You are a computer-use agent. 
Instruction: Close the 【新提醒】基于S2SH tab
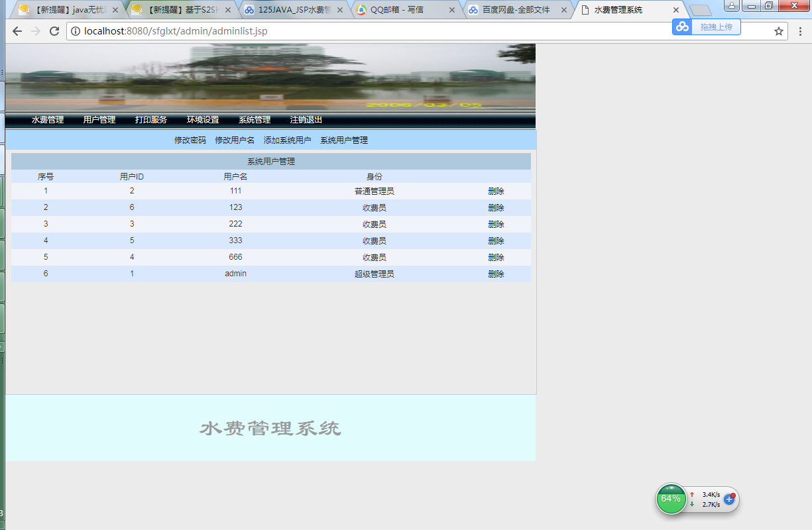(x=228, y=10)
